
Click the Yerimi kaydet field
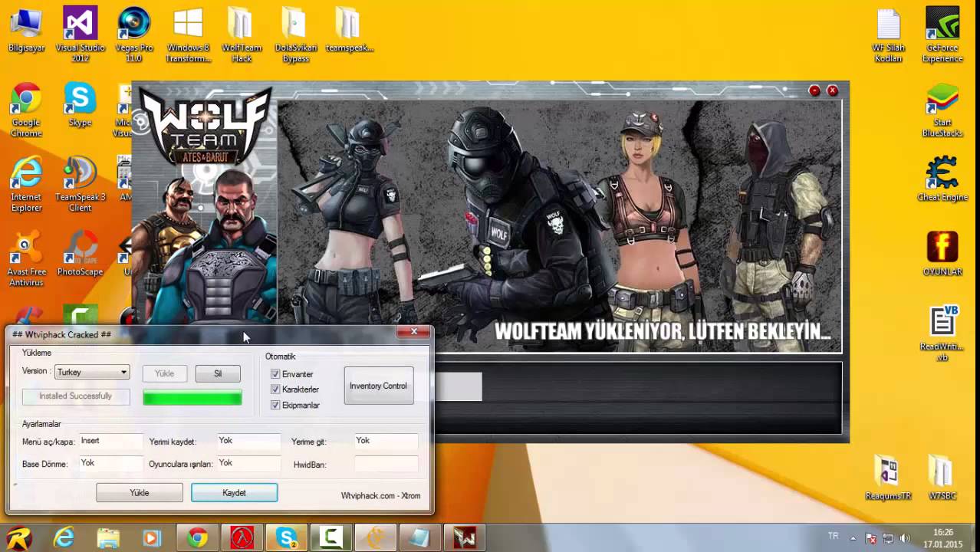(x=248, y=442)
